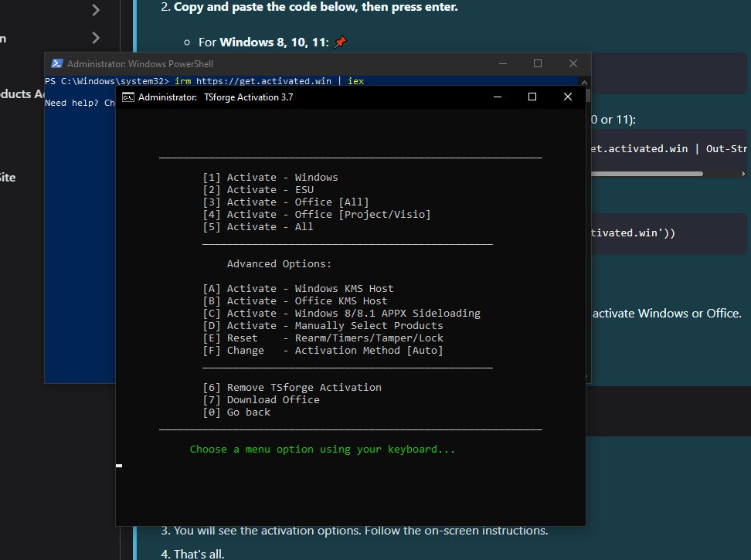Click the "That's all." step text

[199, 555]
